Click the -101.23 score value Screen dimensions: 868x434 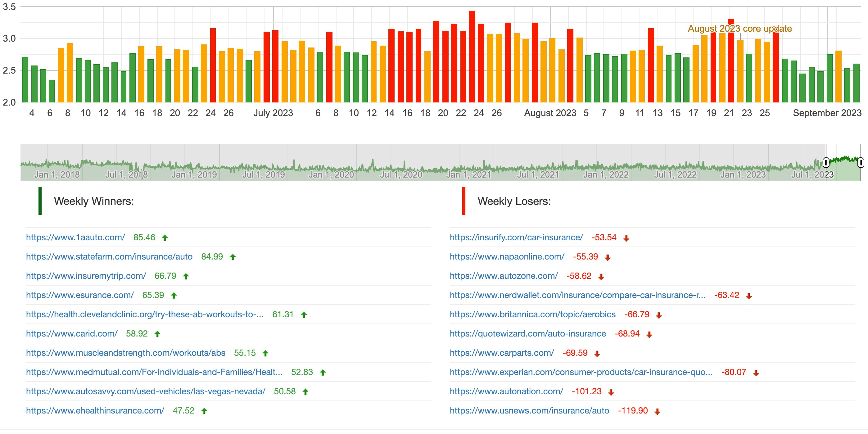click(587, 391)
